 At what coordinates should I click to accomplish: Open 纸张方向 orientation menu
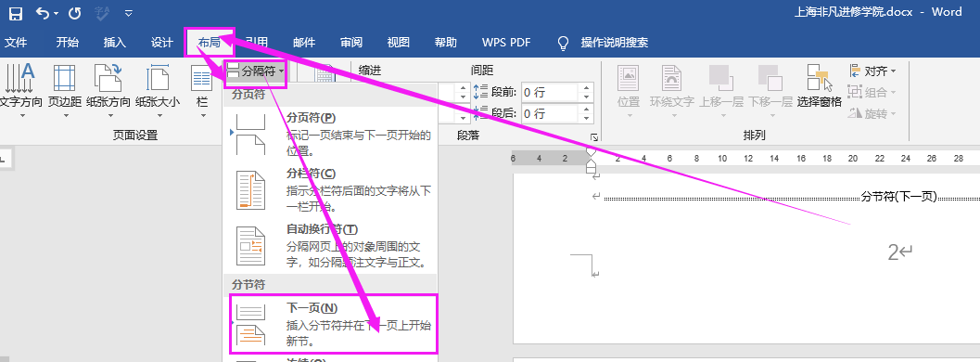click(x=108, y=91)
